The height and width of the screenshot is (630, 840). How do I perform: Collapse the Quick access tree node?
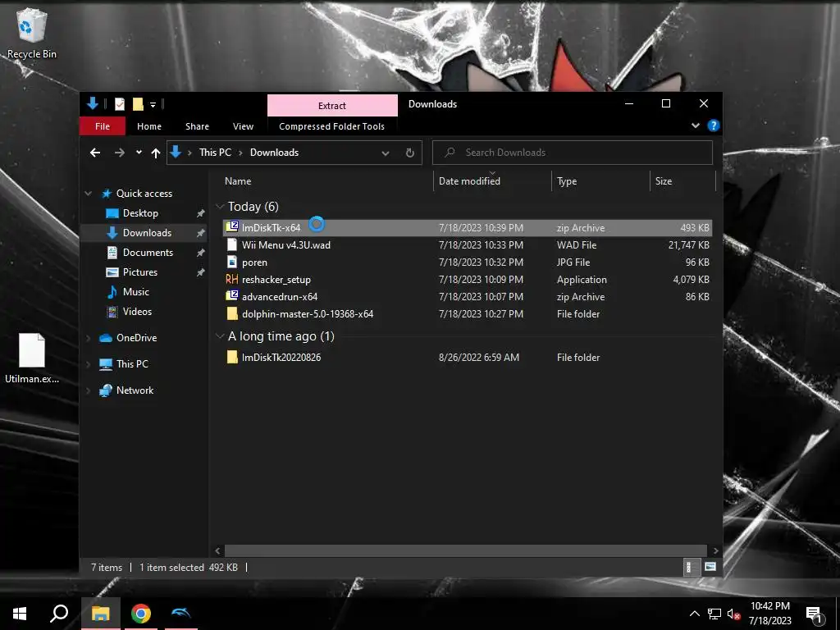[x=89, y=194]
